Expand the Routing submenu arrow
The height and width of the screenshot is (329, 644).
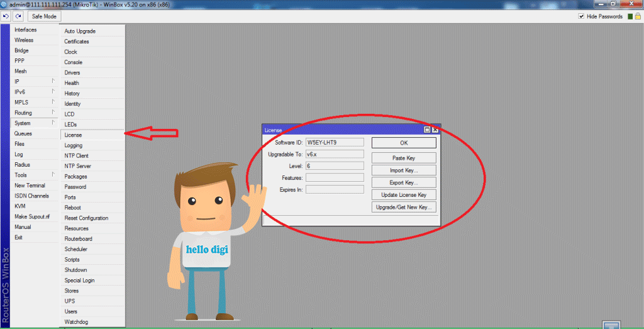(x=53, y=113)
